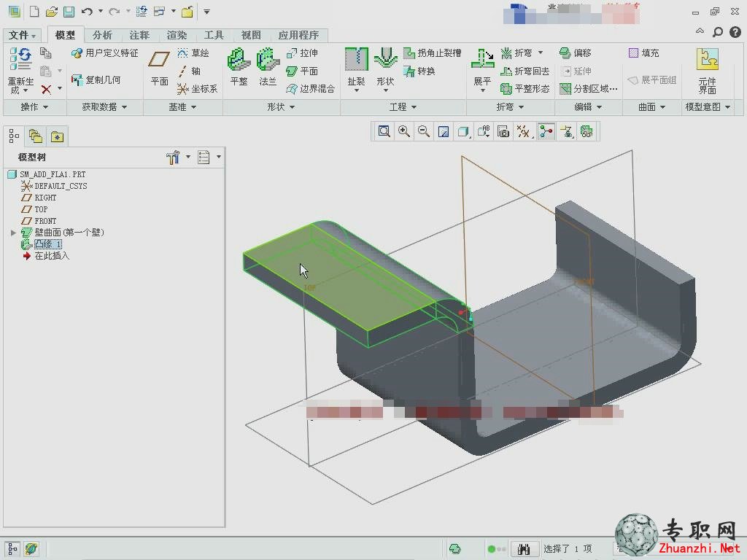This screenshot has height=560, width=747.
Task: Select the Fill (填充) tool
Action: click(643, 52)
